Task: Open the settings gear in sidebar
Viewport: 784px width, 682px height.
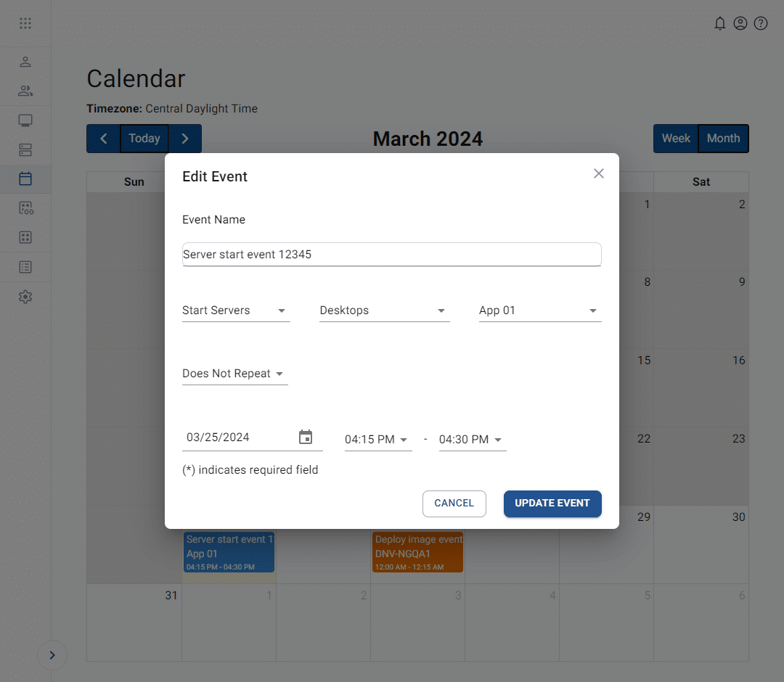Action: (25, 297)
